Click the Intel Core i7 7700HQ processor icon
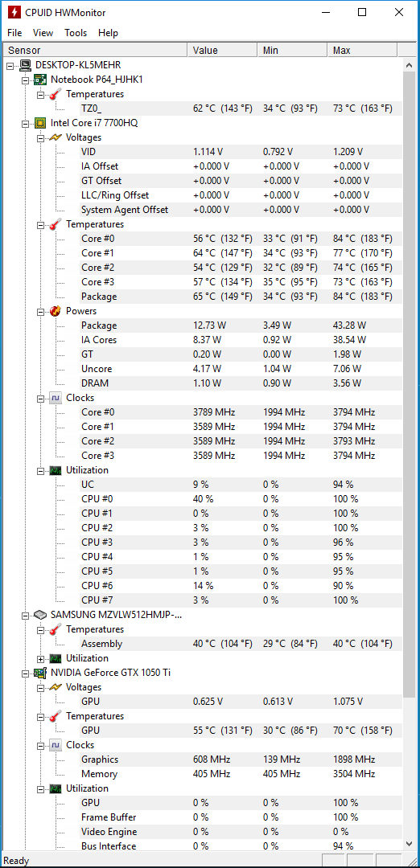Viewport: 420px width, 868px height. coord(40,123)
